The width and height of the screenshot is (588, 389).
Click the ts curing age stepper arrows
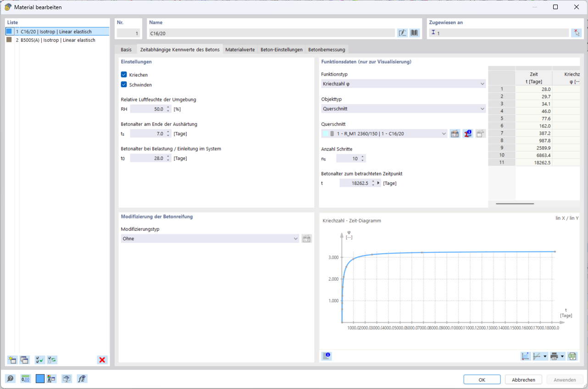point(168,133)
